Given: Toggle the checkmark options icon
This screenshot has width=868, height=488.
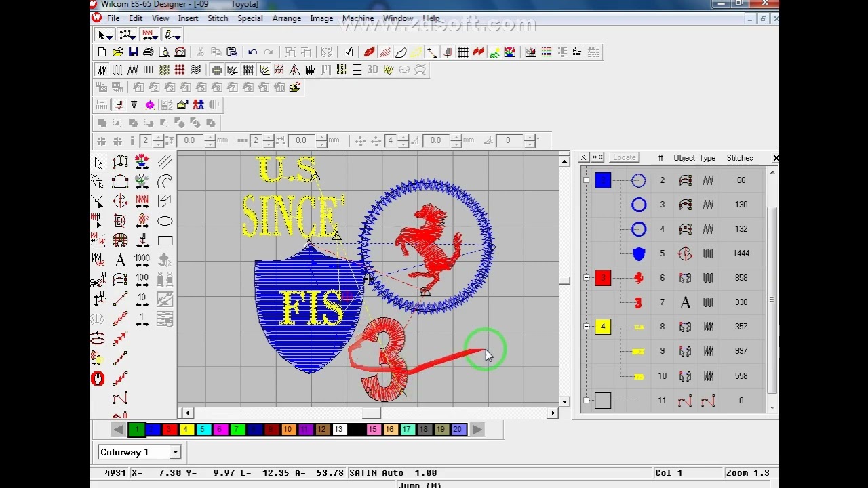Looking at the screenshot, I should coord(348,52).
